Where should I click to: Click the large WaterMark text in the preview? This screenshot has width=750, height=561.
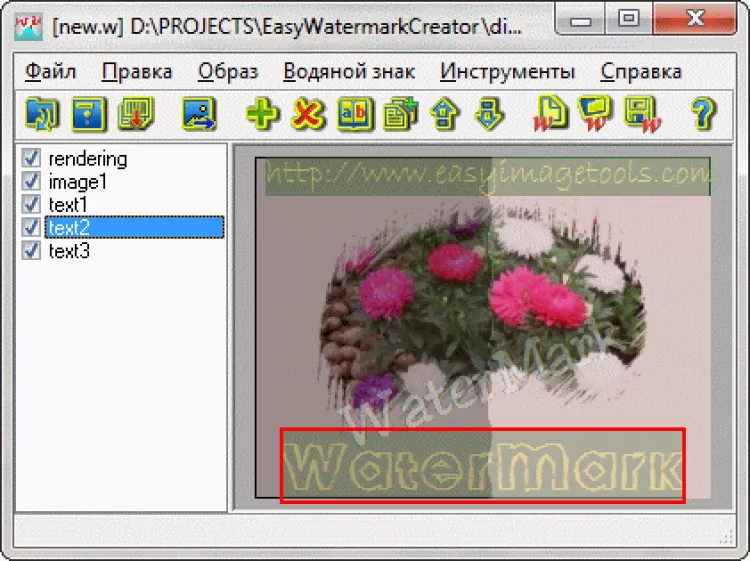[483, 465]
